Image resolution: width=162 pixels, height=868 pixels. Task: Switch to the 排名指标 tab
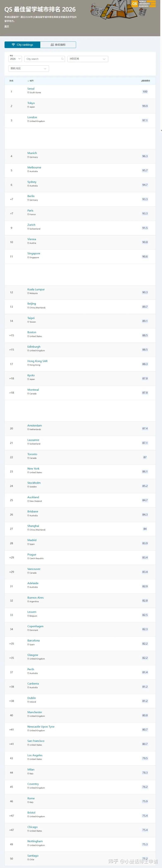click(x=58, y=45)
